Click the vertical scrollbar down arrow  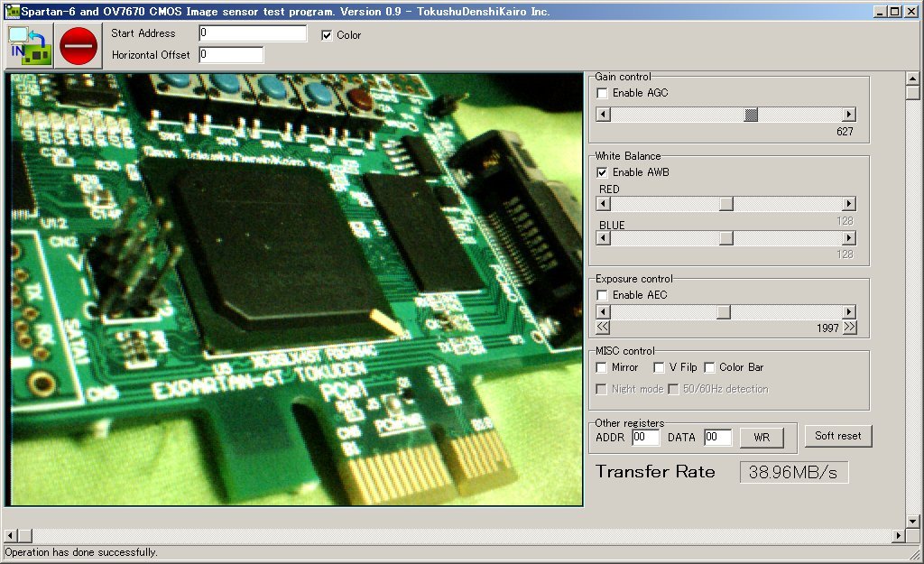coord(912,520)
